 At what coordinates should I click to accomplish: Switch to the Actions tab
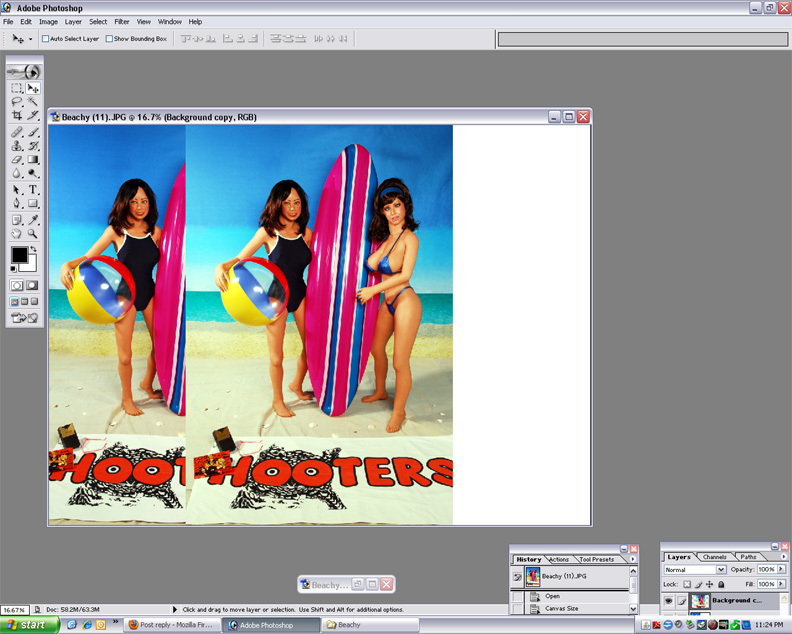559,559
